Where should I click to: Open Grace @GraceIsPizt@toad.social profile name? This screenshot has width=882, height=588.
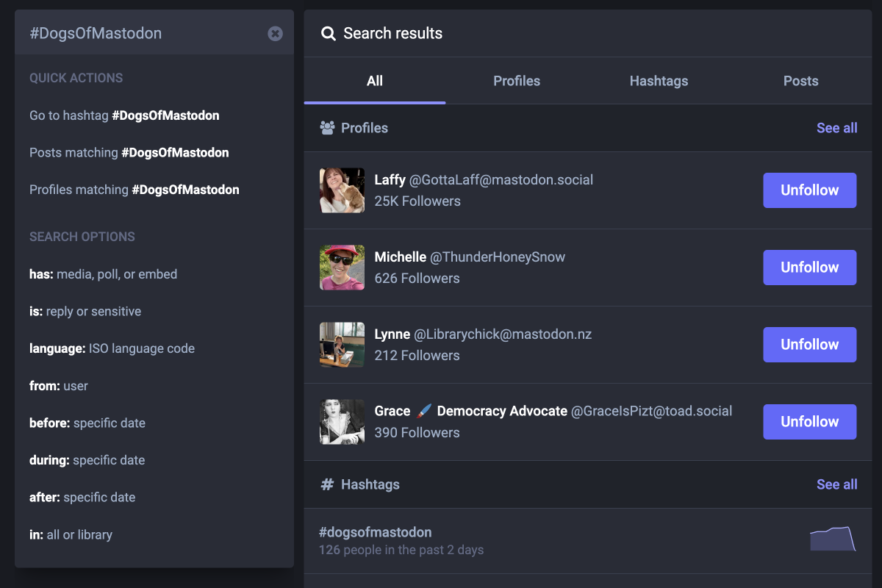(553, 411)
